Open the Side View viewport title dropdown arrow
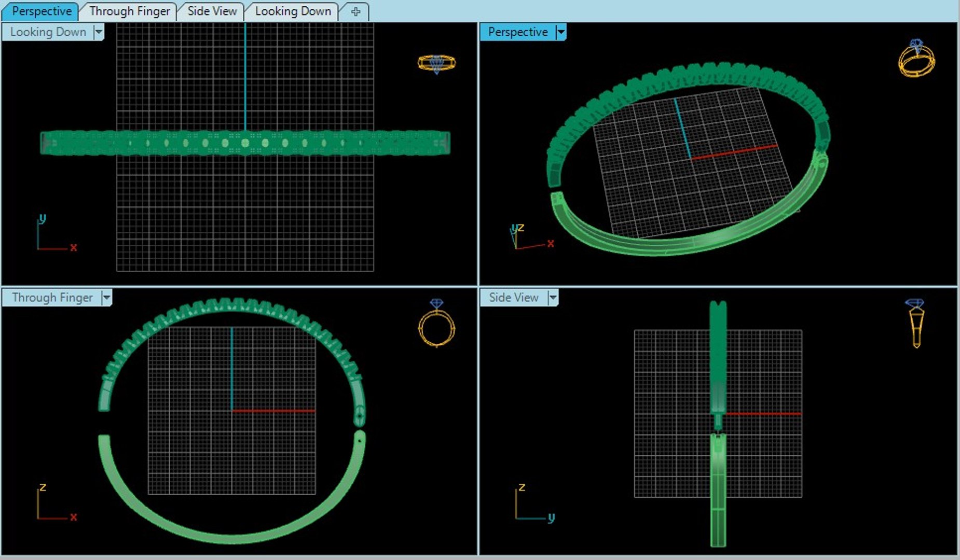 click(x=553, y=298)
